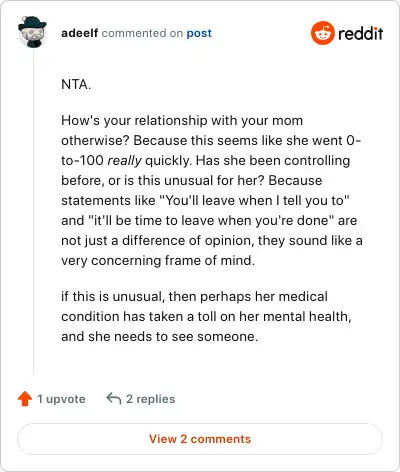Click the quote "You'll leave when I tell you to"
This screenshot has width=400, height=472.
(254, 200)
